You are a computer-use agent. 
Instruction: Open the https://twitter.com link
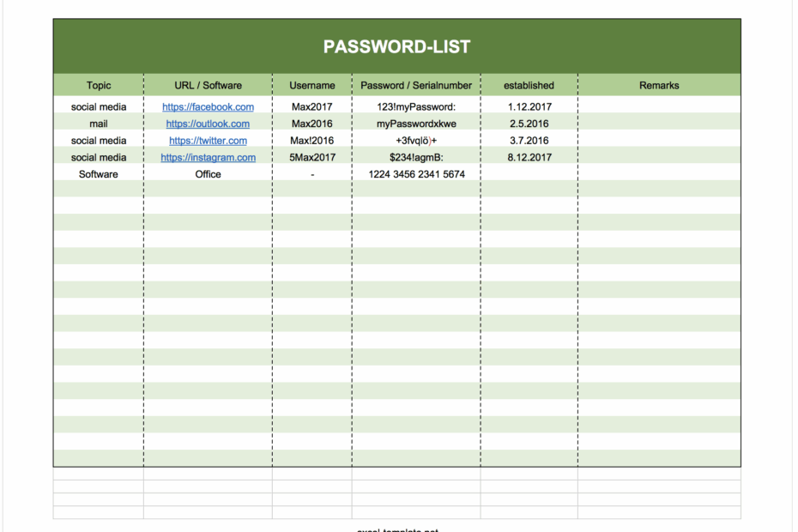(209, 140)
